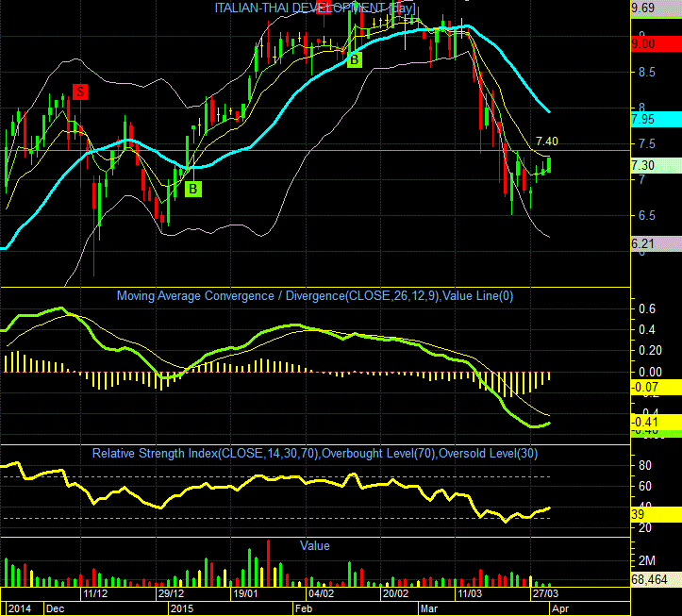Click the green B buy marker near 29/12
The width and height of the screenshot is (682, 616).
tap(193, 190)
